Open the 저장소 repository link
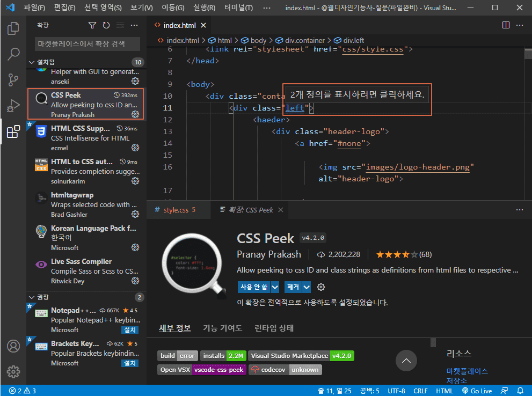 457,380
